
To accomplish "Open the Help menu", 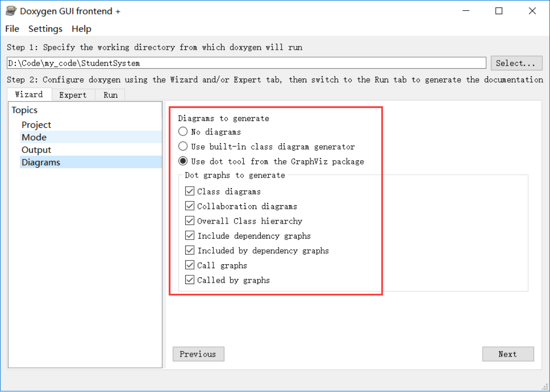I will tap(81, 29).
